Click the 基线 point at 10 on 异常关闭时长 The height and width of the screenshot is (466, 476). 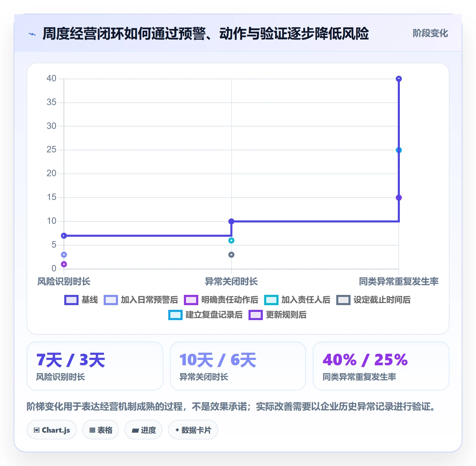[231, 221]
